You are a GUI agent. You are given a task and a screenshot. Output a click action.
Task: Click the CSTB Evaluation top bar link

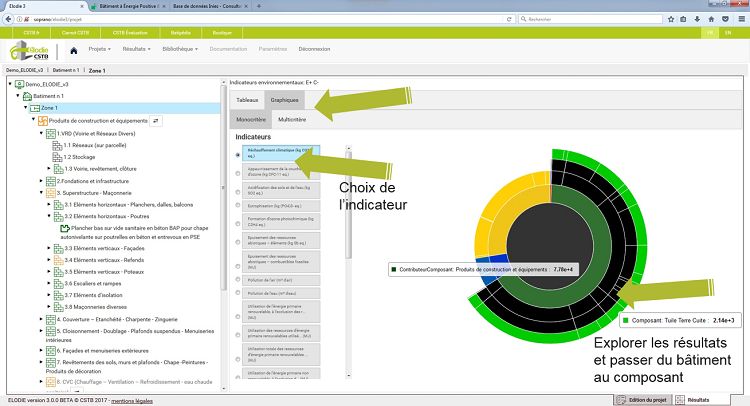pyautogui.click(x=130, y=33)
